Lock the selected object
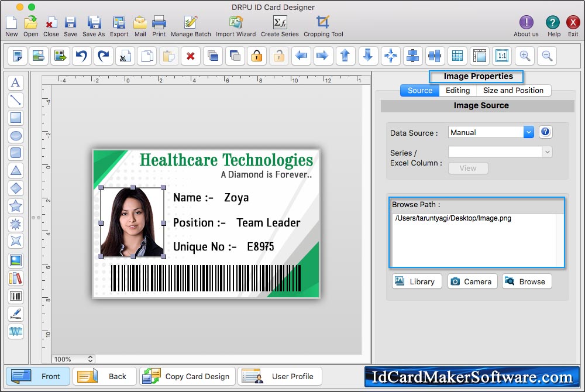The image size is (585, 392). point(257,56)
